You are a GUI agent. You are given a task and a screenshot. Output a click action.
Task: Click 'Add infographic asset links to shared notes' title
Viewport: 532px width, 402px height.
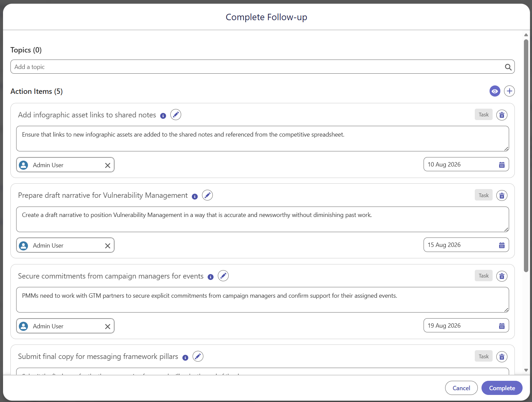point(87,115)
